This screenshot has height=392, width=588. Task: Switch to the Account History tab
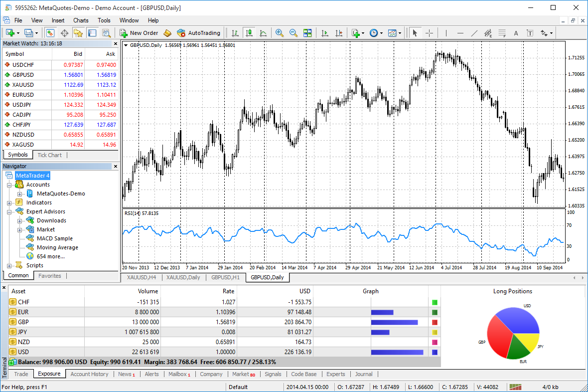(89, 374)
